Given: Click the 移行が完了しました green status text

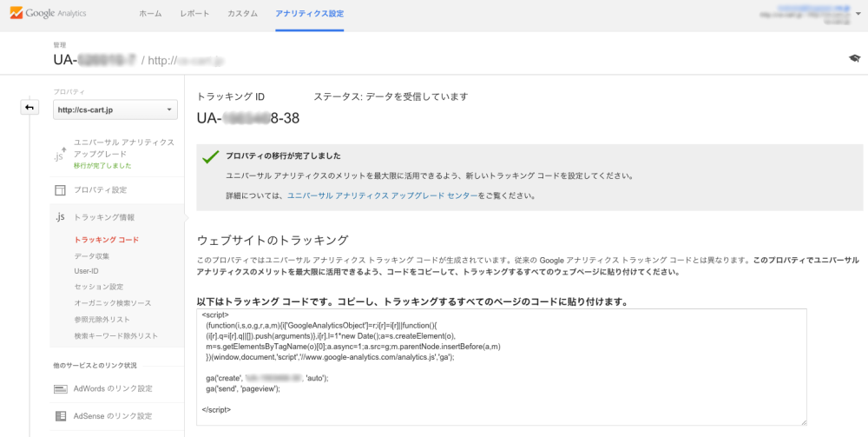Looking at the screenshot, I should click(102, 166).
